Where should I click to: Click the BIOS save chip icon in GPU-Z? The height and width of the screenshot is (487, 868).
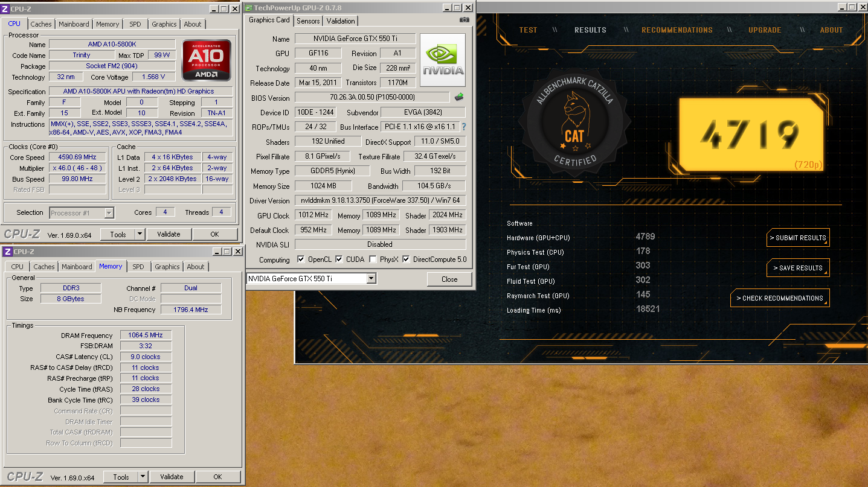[x=459, y=97]
